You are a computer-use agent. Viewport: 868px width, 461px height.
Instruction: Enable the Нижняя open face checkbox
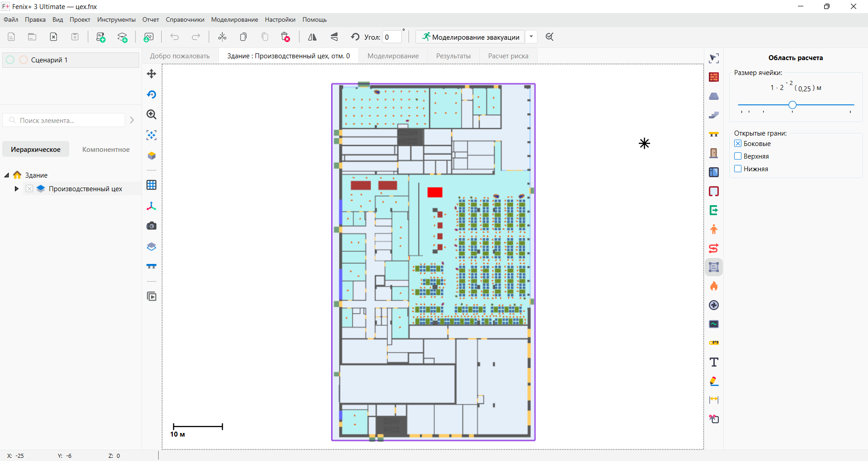pyautogui.click(x=738, y=169)
